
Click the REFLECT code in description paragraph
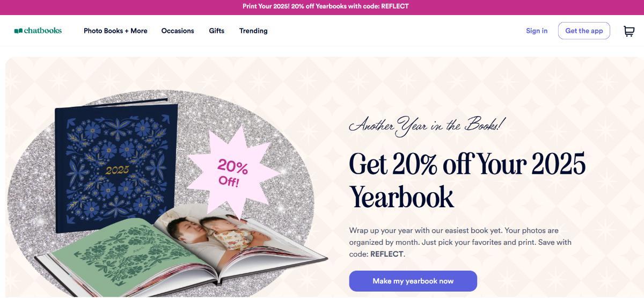(386, 254)
